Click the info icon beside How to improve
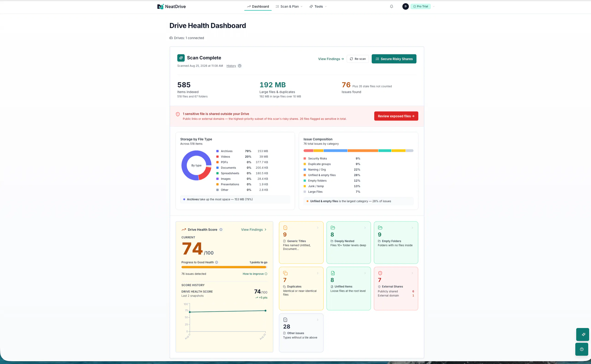591x364 pixels. (x=266, y=274)
